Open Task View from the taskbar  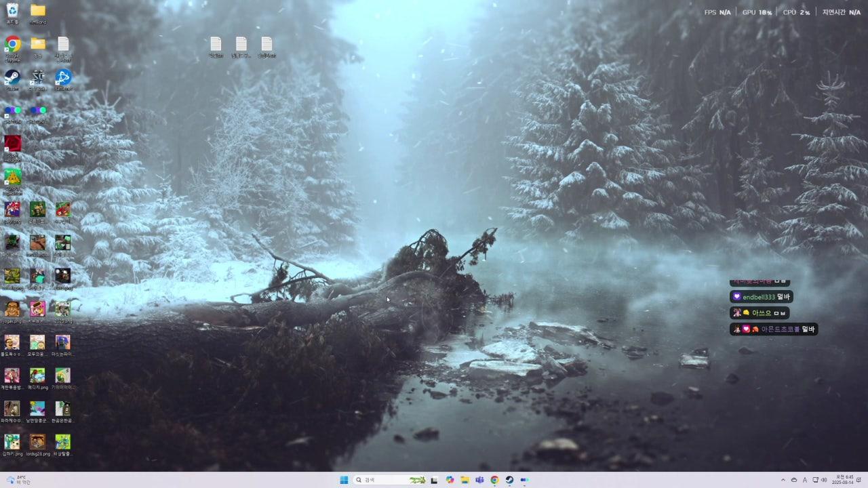(x=435, y=480)
